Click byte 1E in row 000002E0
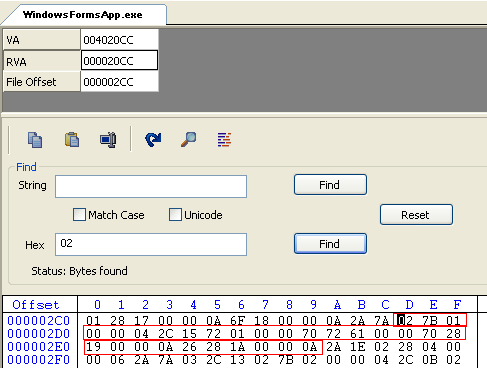Viewport: 487px width, 368px height. [x=358, y=347]
